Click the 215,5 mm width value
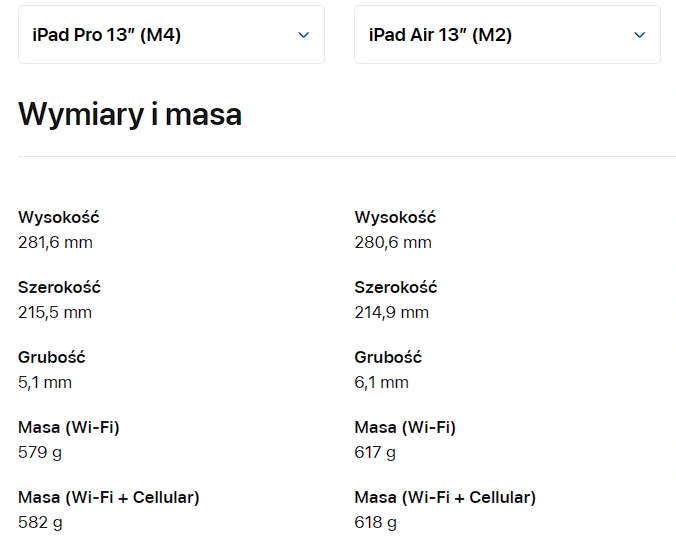Viewport: 676px width, 554px height. [55, 312]
